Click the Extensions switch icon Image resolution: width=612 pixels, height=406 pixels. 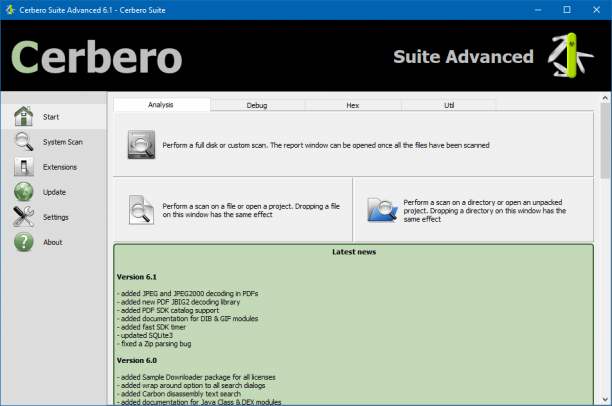click(x=23, y=167)
